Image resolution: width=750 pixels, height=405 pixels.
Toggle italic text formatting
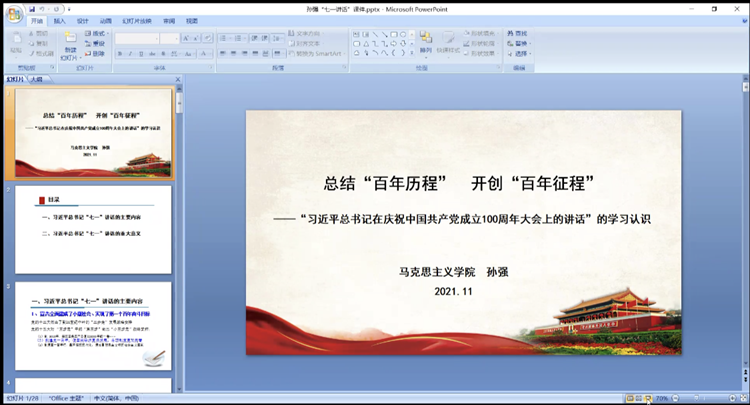pyautogui.click(x=132, y=55)
